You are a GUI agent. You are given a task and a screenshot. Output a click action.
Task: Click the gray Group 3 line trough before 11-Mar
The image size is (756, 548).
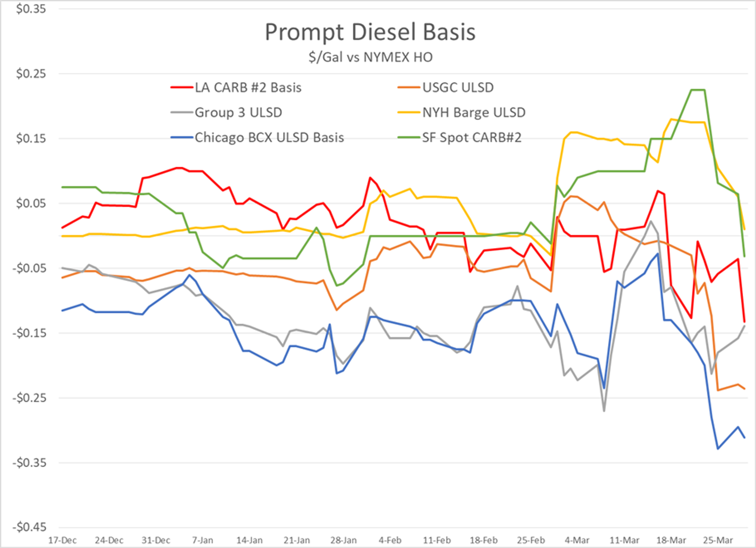(604, 411)
